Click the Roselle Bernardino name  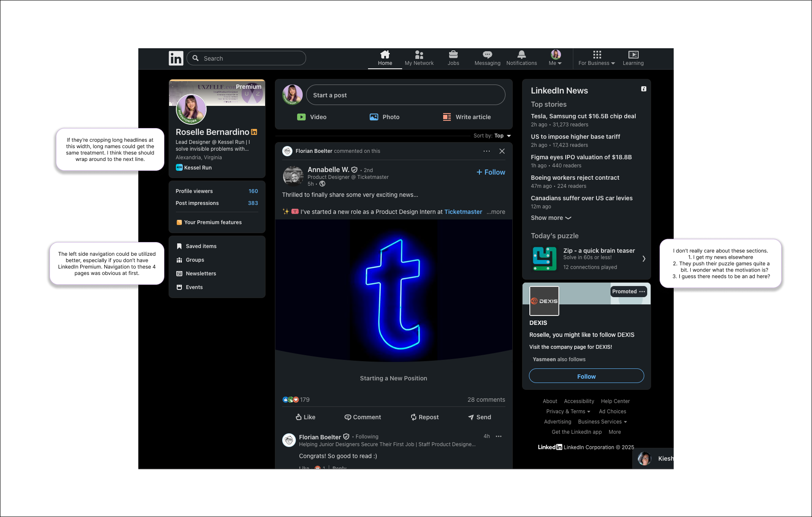coord(212,132)
